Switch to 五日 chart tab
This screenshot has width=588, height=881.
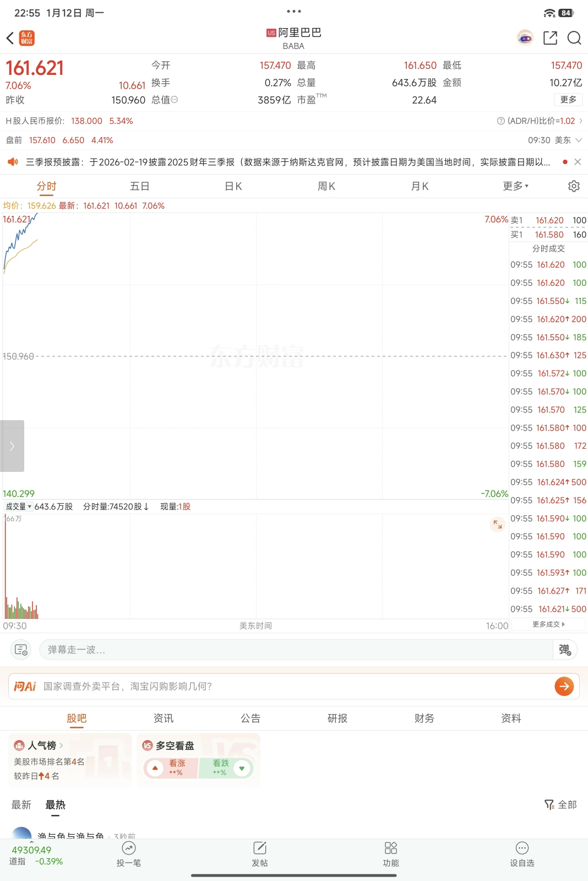pos(139,186)
